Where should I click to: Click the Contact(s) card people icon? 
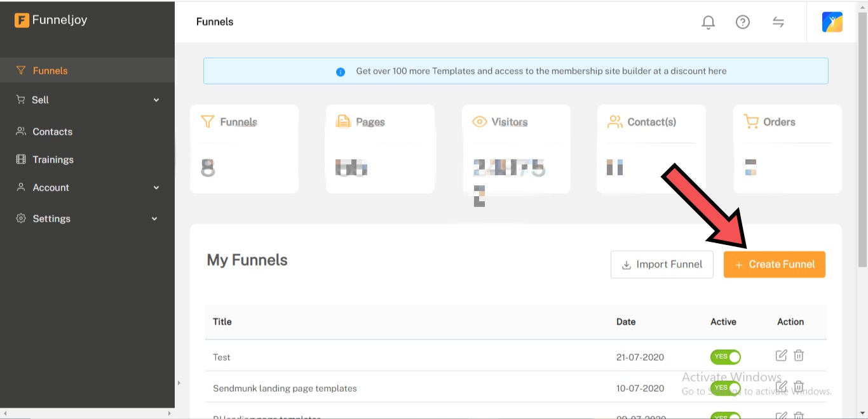coord(615,121)
